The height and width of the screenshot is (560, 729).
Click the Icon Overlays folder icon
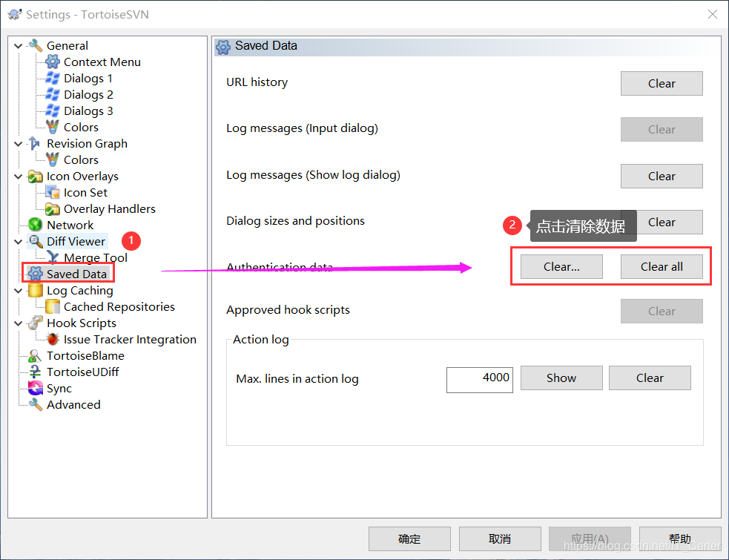(x=36, y=177)
